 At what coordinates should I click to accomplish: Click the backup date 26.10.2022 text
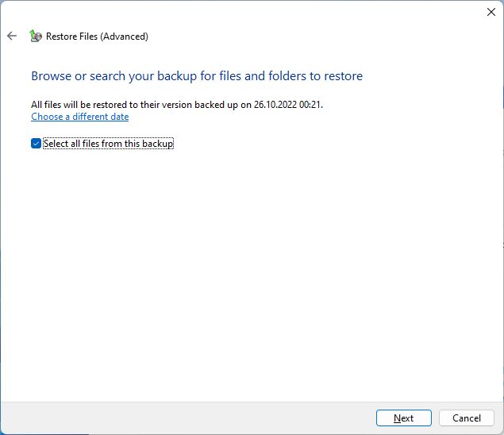coord(275,105)
